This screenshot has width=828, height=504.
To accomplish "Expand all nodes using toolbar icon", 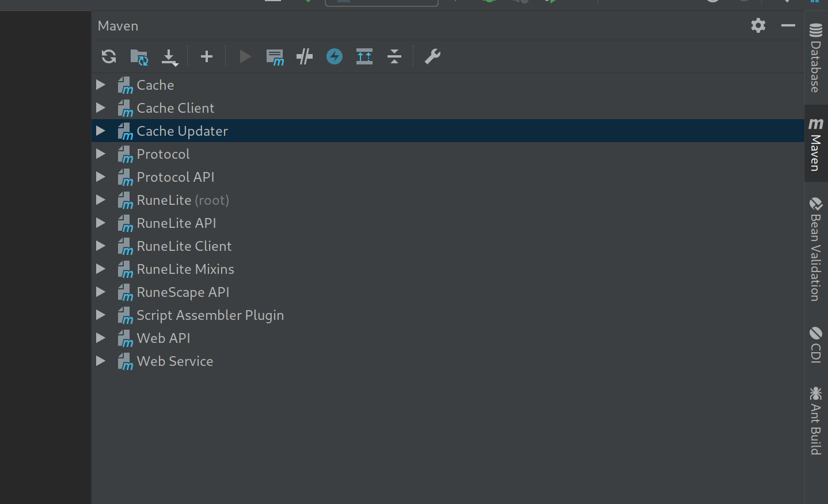I will coord(364,56).
